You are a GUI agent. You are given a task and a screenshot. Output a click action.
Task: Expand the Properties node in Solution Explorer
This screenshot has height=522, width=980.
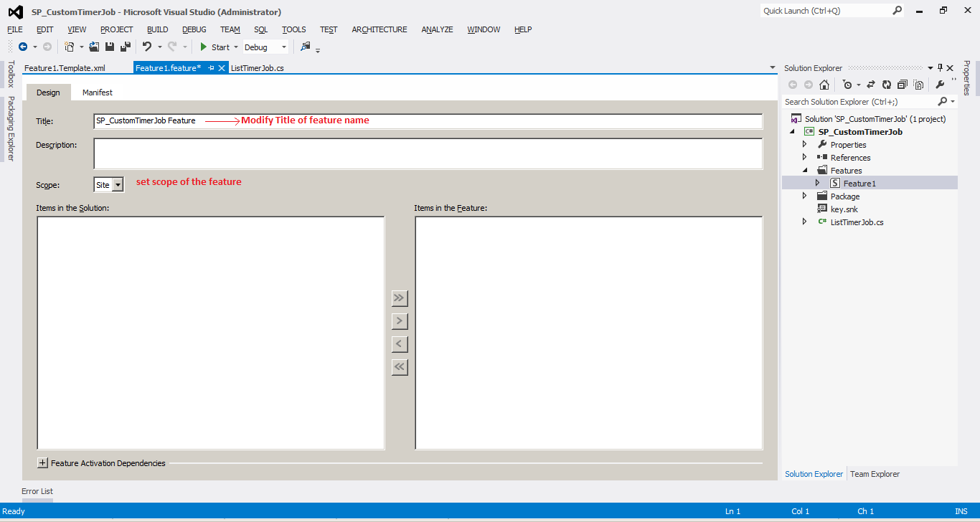coord(804,145)
